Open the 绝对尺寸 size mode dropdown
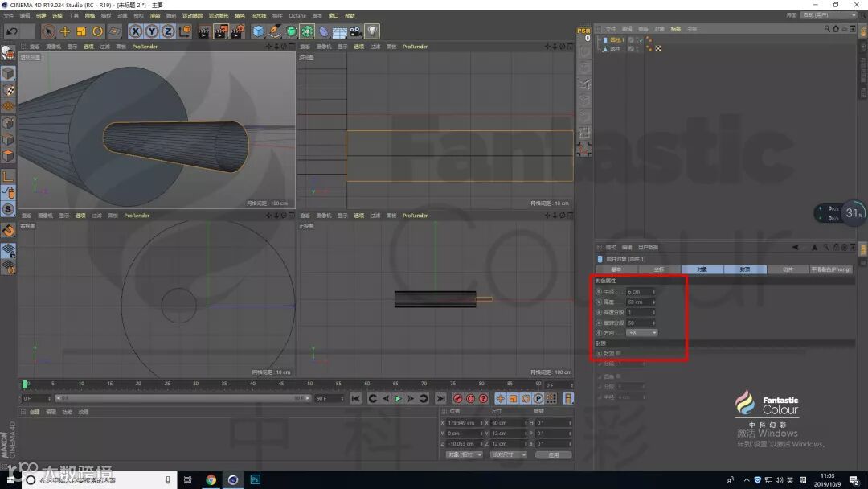868x489 pixels. pos(508,454)
